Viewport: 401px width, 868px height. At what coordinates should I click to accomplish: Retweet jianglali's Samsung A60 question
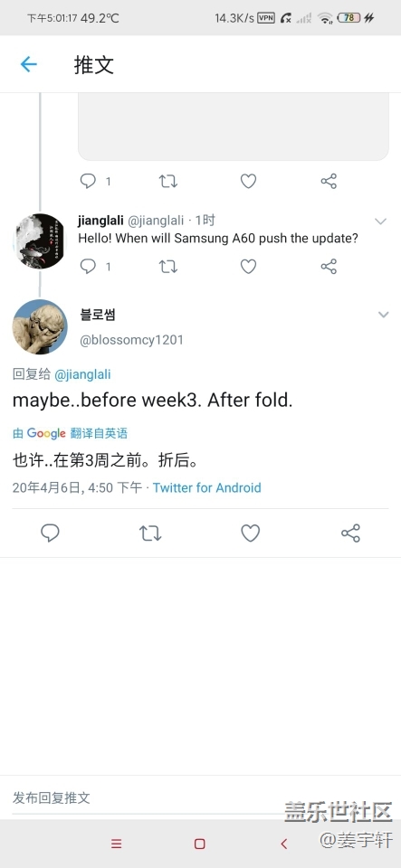168,266
